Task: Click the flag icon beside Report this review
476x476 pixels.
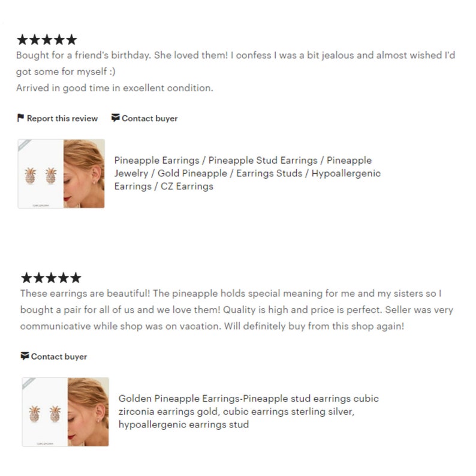Action: pyautogui.click(x=20, y=118)
